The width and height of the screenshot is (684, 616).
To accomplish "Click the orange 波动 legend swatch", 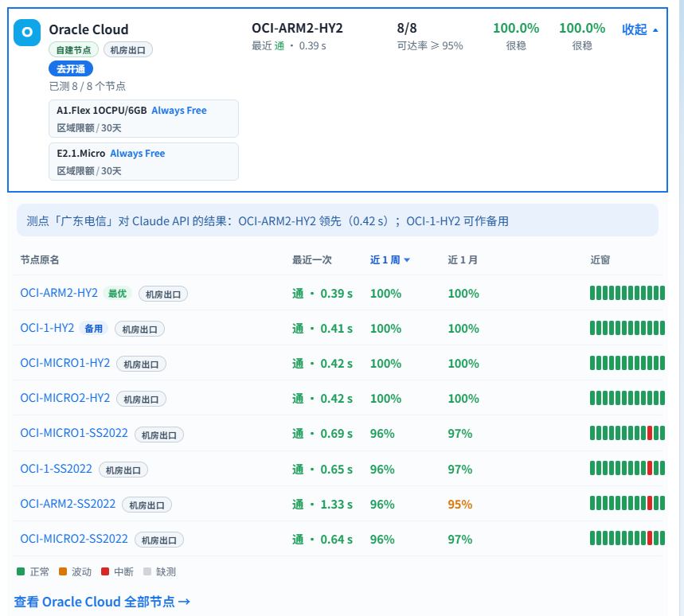I will [63, 571].
